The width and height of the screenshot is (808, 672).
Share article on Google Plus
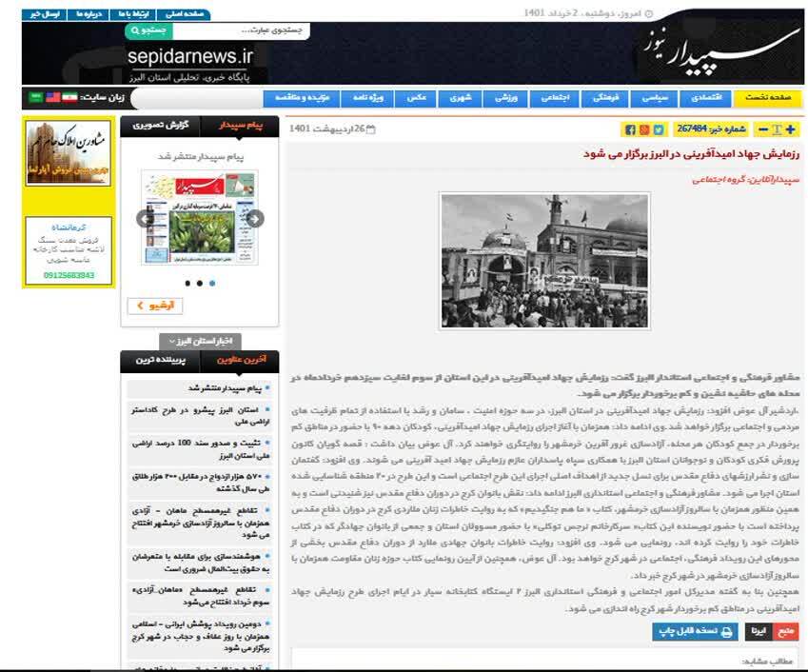click(x=644, y=129)
